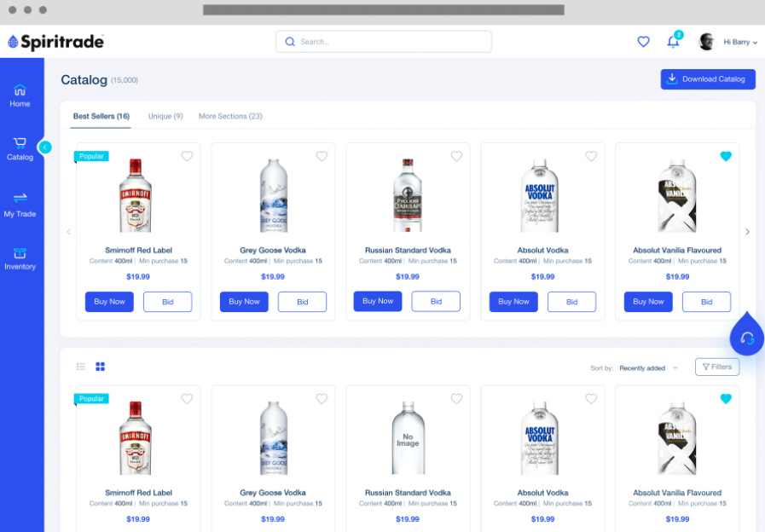Open Smirnoff Red Label title in carousel
765x532 pixels.
[x=138, y=250]
